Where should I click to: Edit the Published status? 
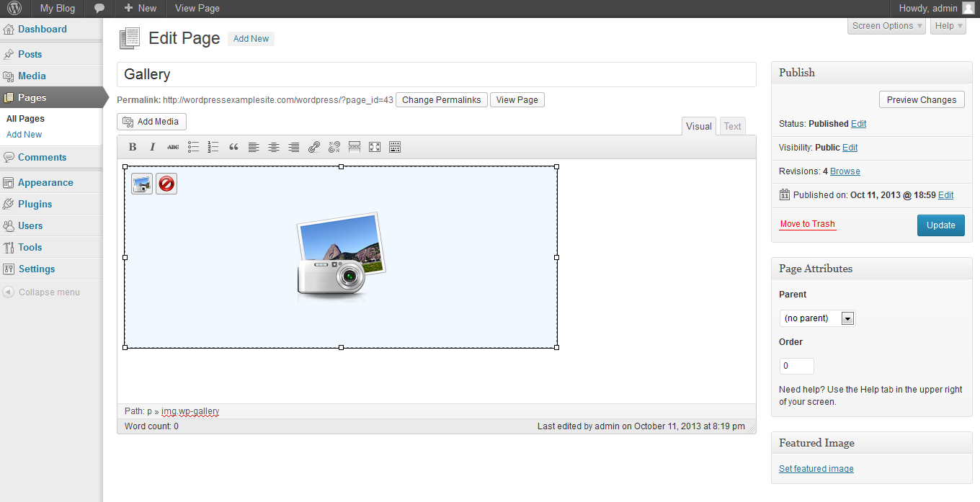[x=859, y=124]
